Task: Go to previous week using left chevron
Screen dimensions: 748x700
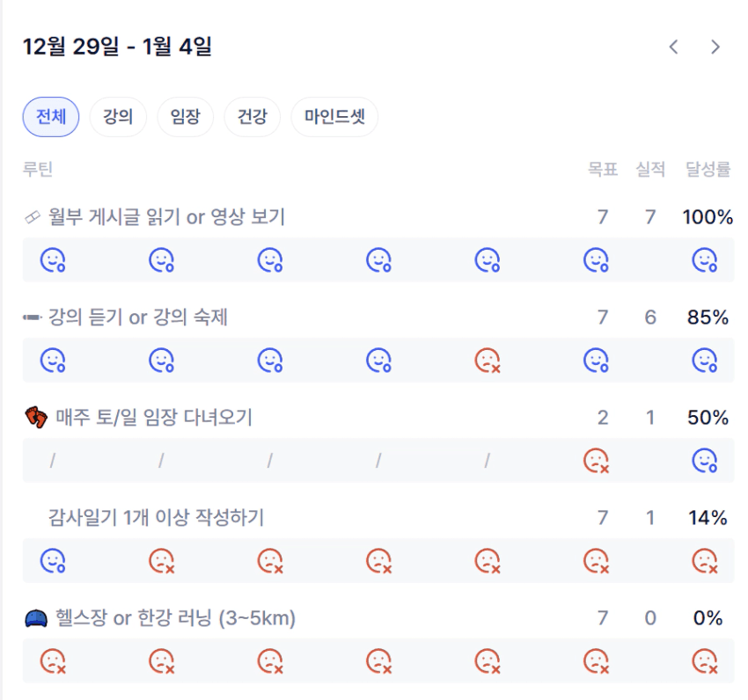Action: (674, 47)
